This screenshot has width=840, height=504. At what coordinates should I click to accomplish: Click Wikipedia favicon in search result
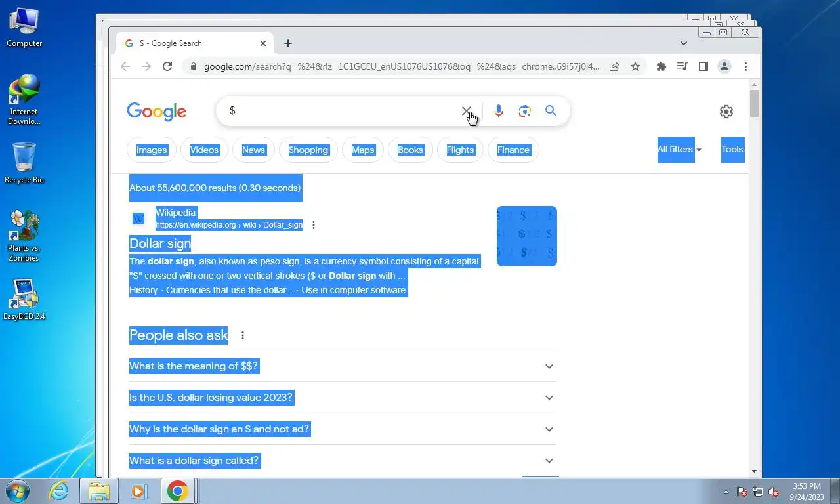click(x=138, y=219)
